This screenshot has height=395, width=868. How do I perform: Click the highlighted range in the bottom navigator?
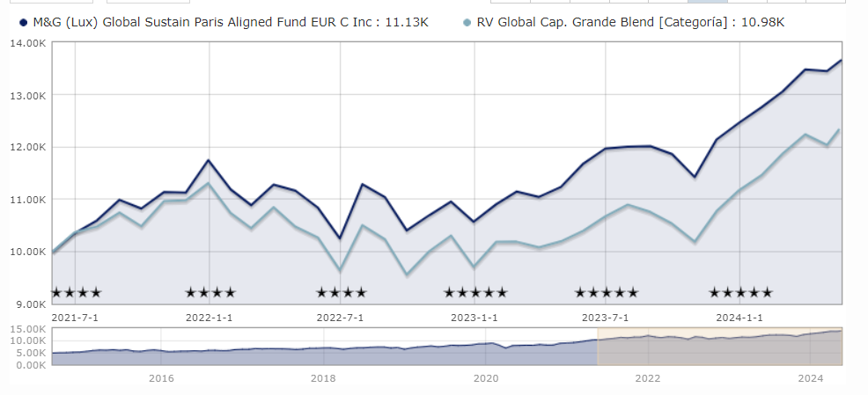pos(719,347)
